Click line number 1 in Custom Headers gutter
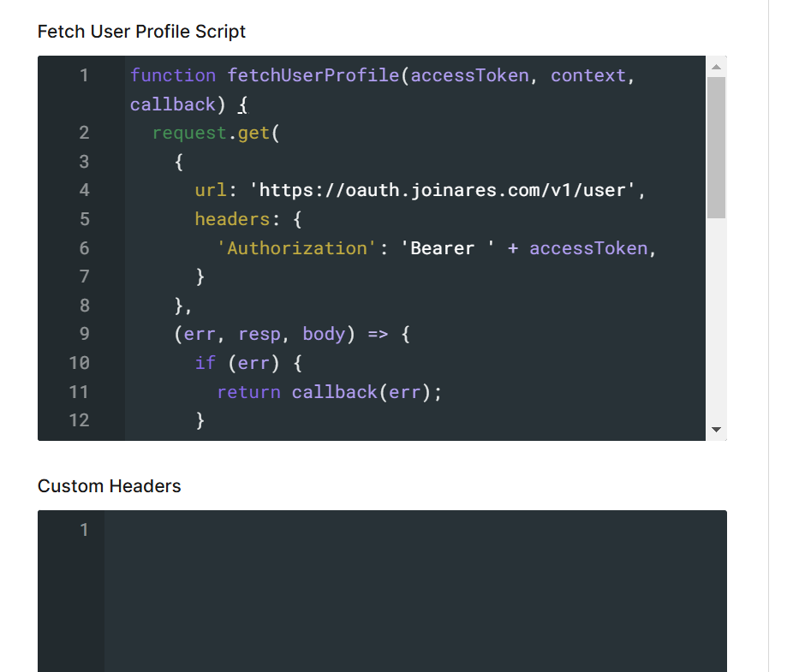 point(84,530)
